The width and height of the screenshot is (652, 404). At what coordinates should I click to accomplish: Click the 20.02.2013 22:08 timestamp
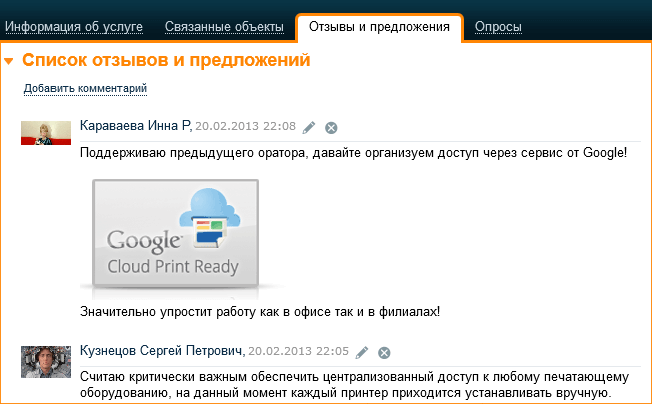(246, 126)
